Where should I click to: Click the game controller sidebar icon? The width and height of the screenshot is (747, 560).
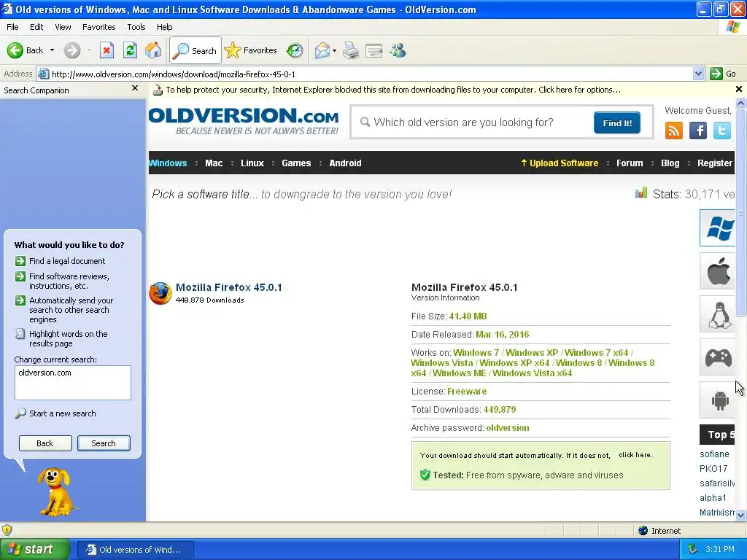(x=718, y=357)
